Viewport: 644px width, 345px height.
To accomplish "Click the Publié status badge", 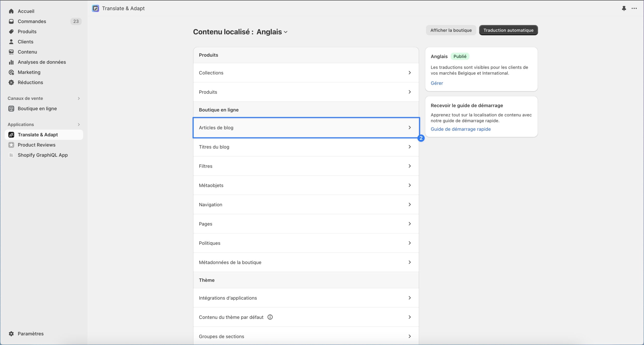I will click(460, 56).
